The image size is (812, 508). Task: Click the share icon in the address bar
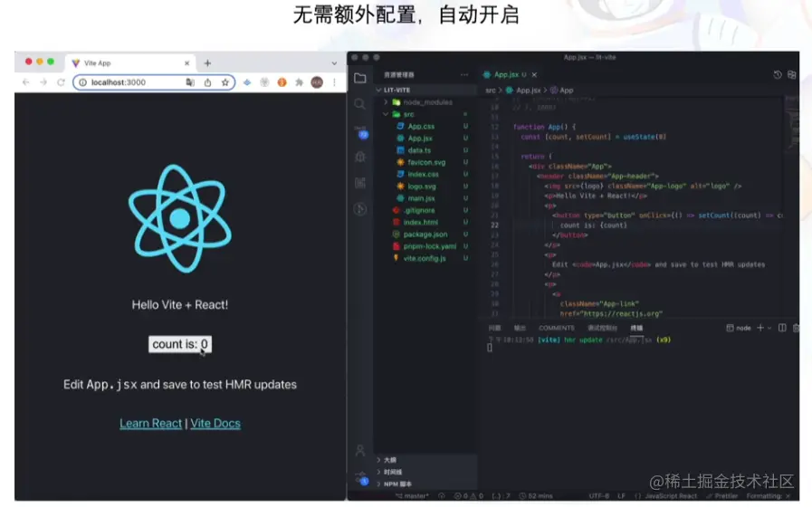coord(207,82)
